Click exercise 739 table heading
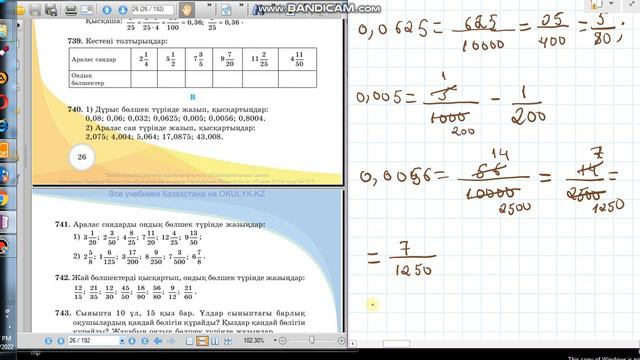Image resolution: width=640 pixels, height=360 pixels. click(x=118, y=41)
